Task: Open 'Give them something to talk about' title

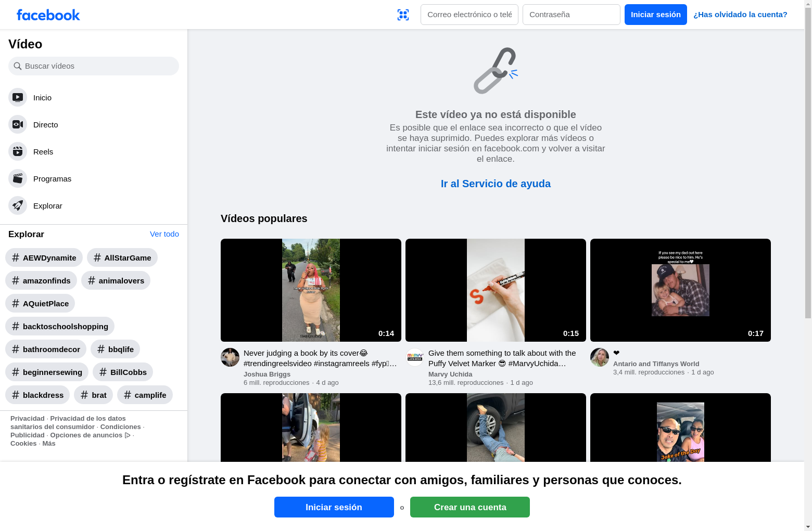Action: pyautogui.click(x=502, y=358)
